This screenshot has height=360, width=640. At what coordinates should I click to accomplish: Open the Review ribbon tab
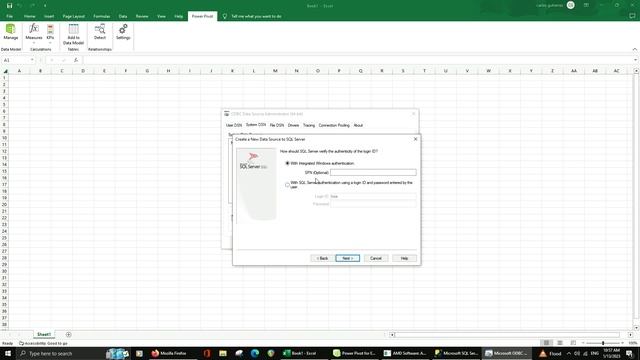pyautogui.click(x=142, y=16)
